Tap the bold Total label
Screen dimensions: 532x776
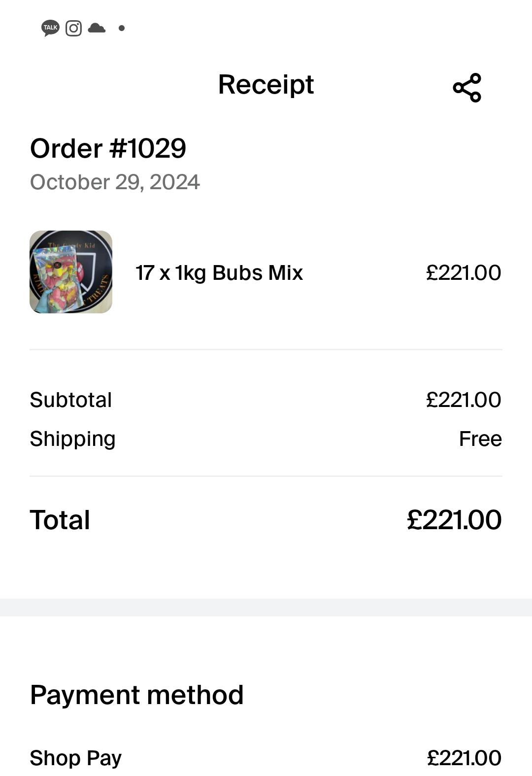click(x=60, y=520)
